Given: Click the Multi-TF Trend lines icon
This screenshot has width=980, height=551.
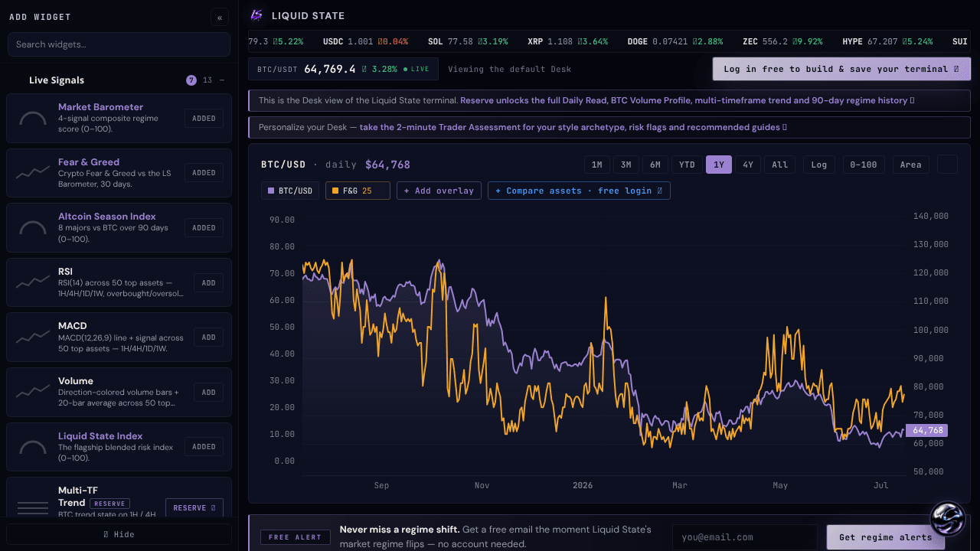Looking at the screenshot, I should pos(32,507).
